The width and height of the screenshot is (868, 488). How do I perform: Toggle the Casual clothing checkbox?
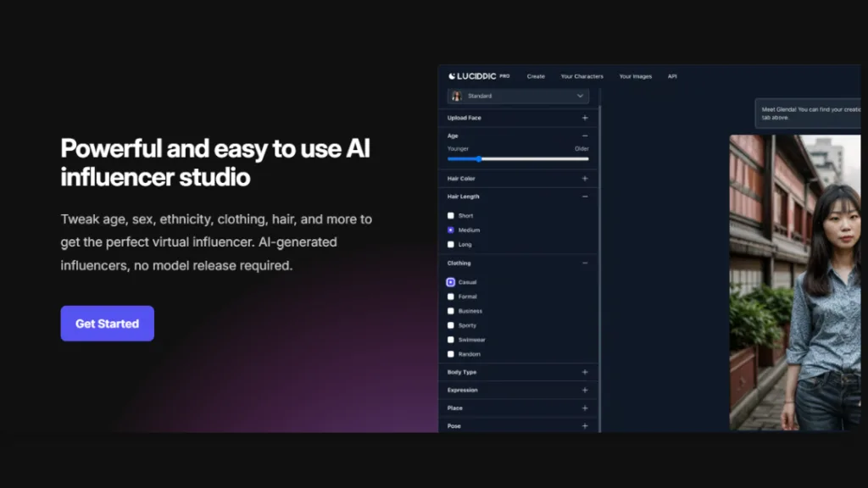(451, 282)
